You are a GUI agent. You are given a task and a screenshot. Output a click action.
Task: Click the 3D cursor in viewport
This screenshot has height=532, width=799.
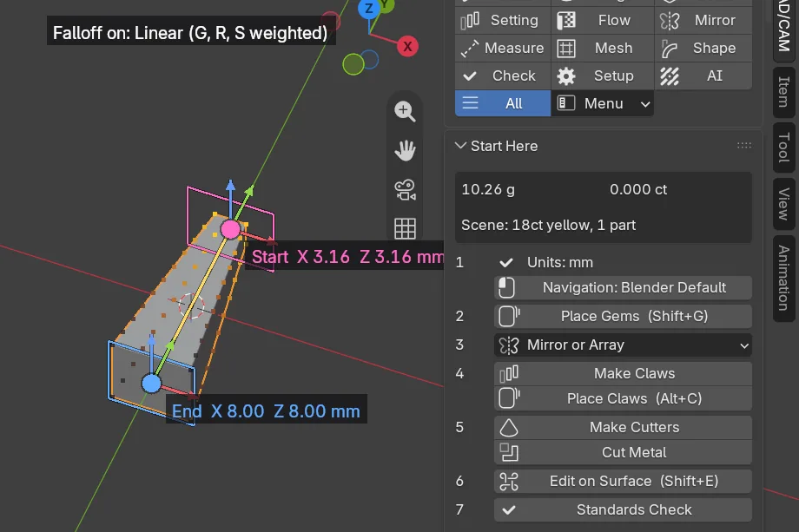[x=192, y=305]
